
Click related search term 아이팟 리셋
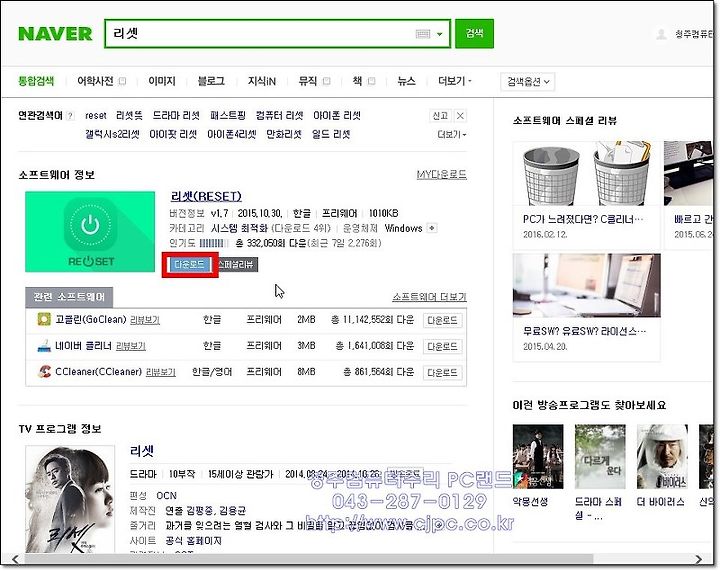173,134
